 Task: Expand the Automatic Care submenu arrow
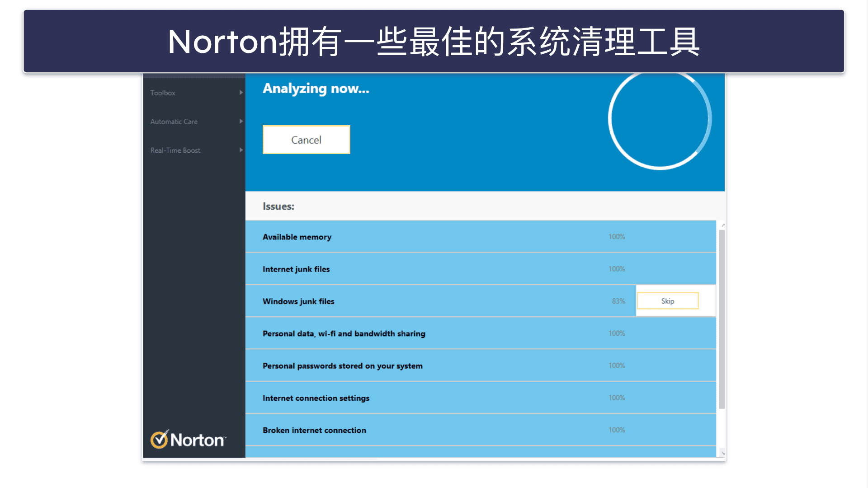[x=241, y=122]
